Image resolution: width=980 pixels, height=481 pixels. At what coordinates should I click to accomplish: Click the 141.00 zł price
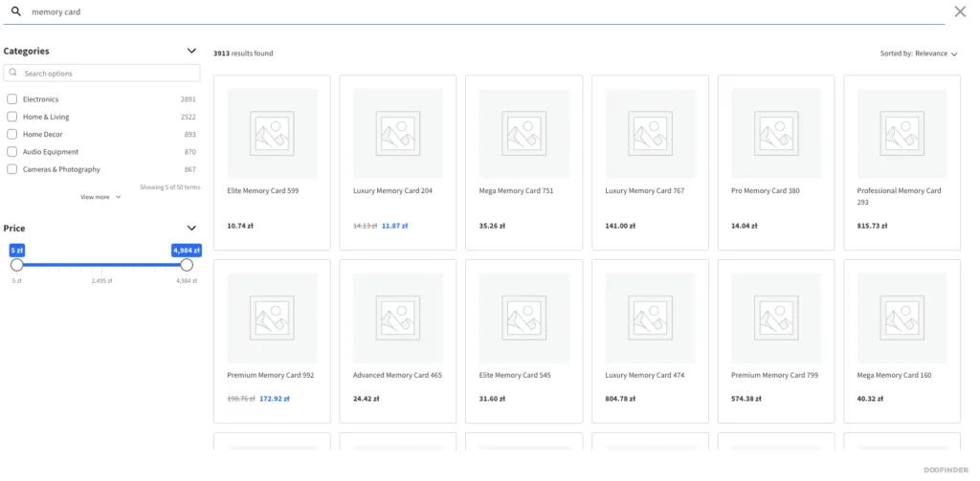tap(619, 226)
